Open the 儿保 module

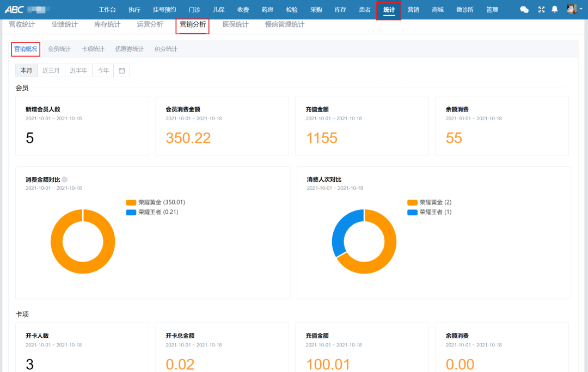pos(219,10)
